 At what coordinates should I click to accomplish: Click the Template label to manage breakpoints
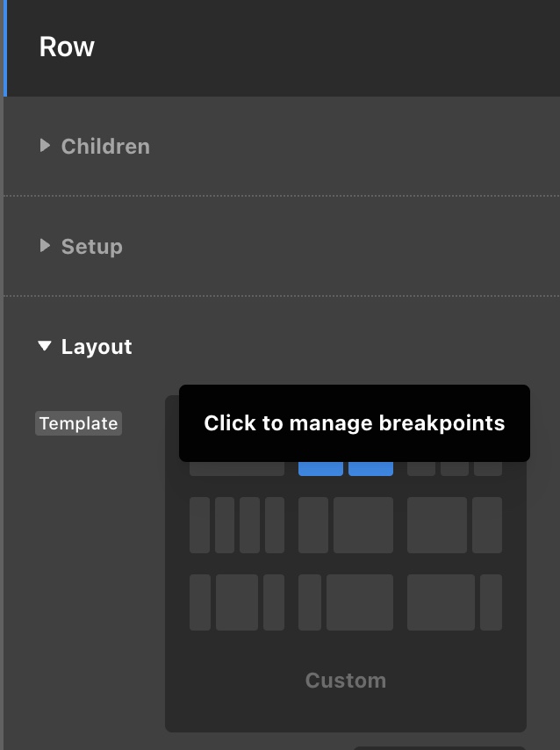click(x=78, y=423)
